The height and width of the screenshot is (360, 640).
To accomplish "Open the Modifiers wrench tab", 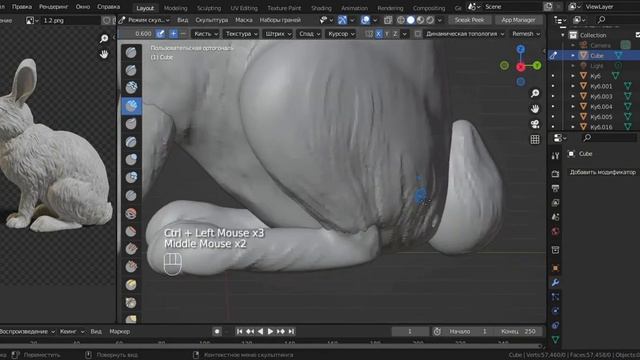I will tap(555, 282).
